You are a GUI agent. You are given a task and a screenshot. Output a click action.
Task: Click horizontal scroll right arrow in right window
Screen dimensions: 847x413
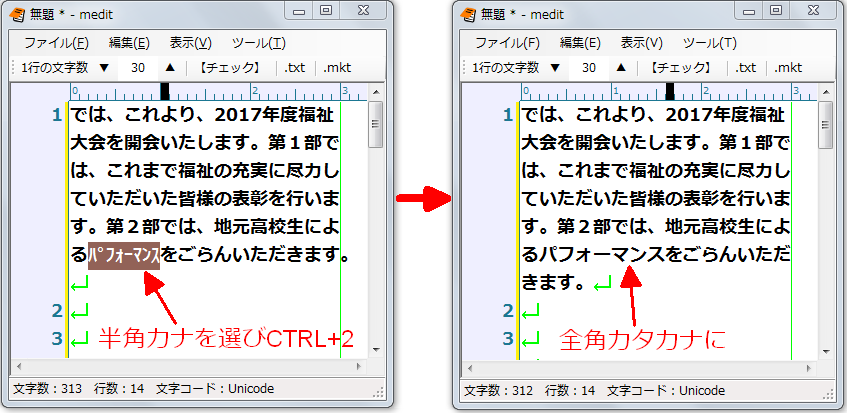point(810,368)
